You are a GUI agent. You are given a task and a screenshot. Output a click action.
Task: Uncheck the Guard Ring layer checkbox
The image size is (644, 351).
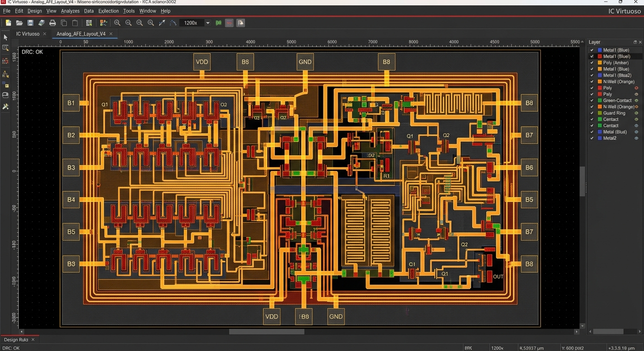[592, 113]
